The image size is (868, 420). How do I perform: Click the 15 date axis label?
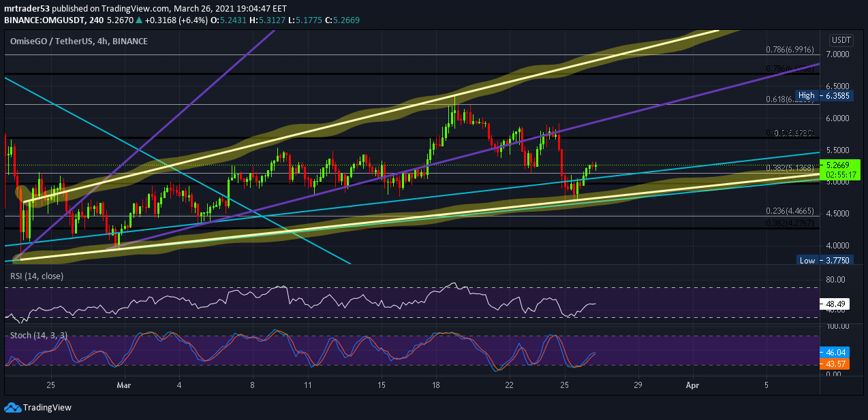click(x=382, y=385)
